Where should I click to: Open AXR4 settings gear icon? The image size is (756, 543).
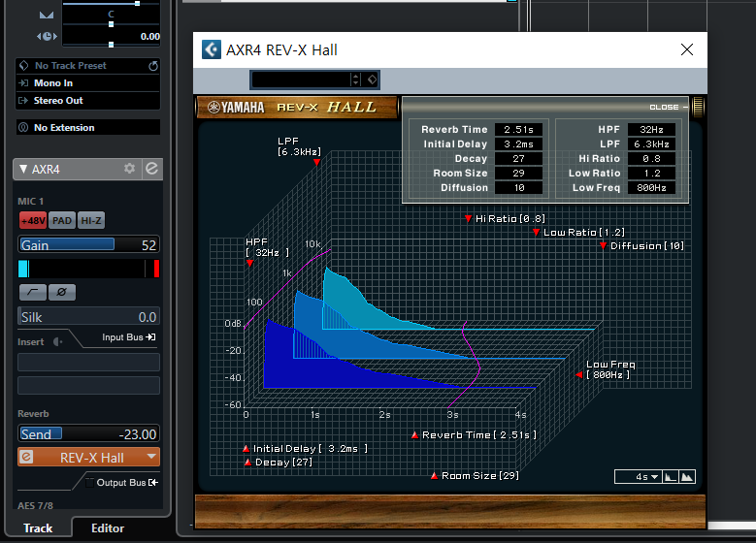click(129, 169)
